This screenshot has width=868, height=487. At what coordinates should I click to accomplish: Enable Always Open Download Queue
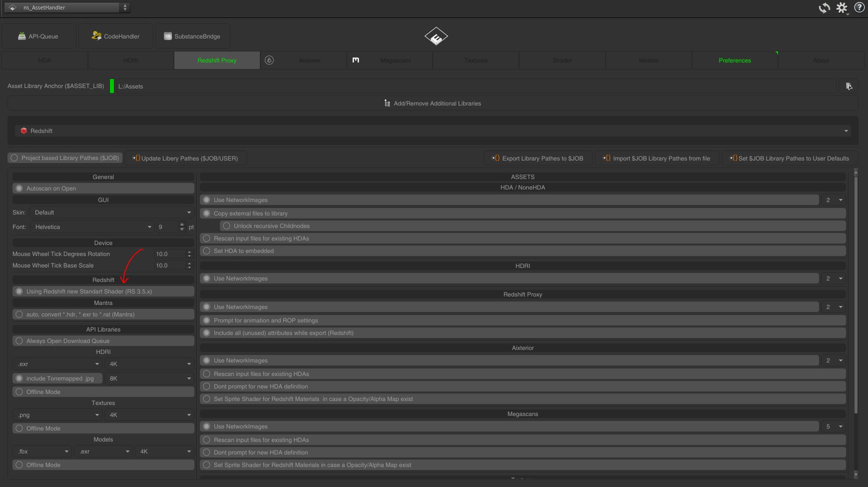(19, 341)
